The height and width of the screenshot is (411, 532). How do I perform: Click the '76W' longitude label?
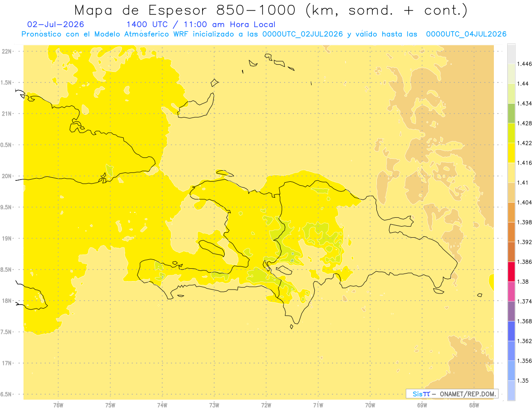(58, 405)
